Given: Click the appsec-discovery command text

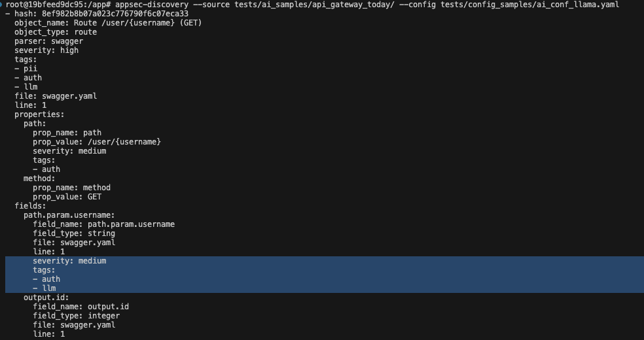Looking at the screenshot, I should click(x=152, y=5).
